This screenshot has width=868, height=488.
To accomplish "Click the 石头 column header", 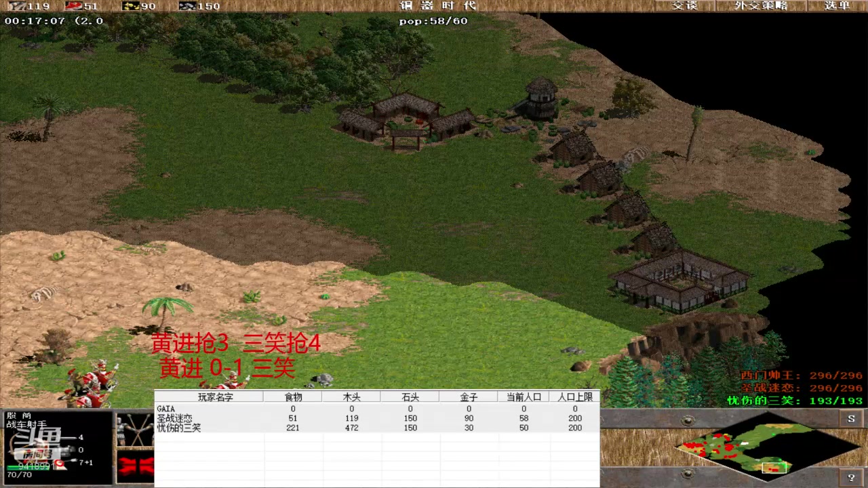I will tap(410, 397).
